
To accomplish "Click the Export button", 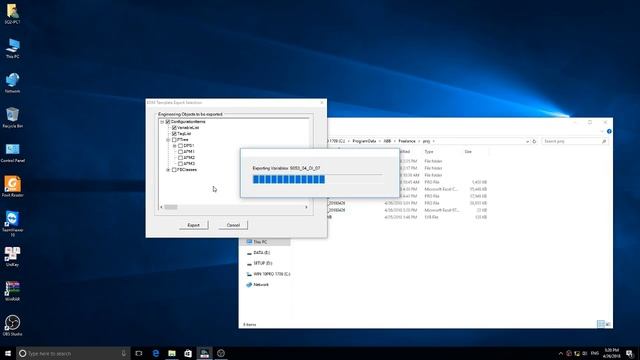I will tap(193, 225).
